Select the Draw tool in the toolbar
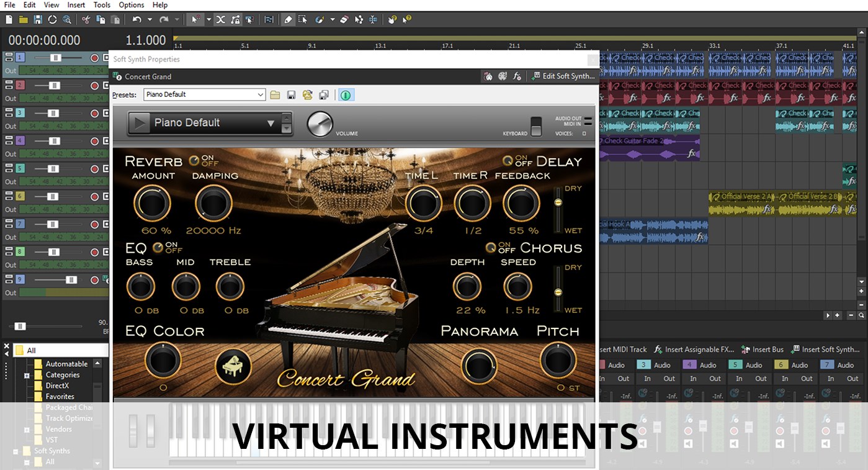This screenshot has height=470, width=868. tap(287, 19)
